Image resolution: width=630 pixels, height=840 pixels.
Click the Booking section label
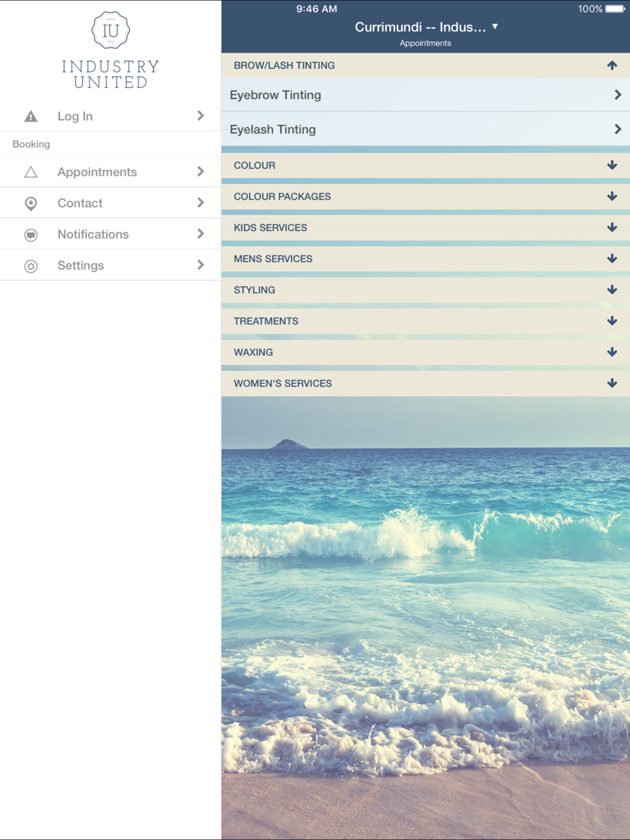(x=31, y=144)
